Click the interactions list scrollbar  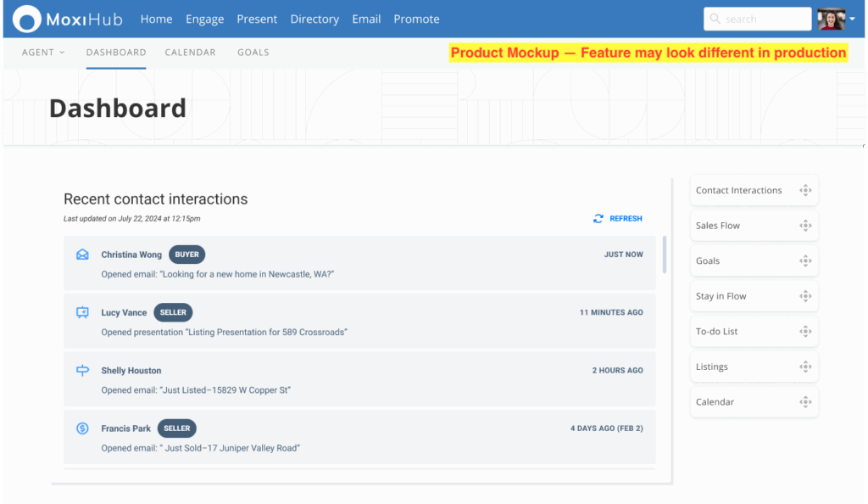(x=665, y=255)
